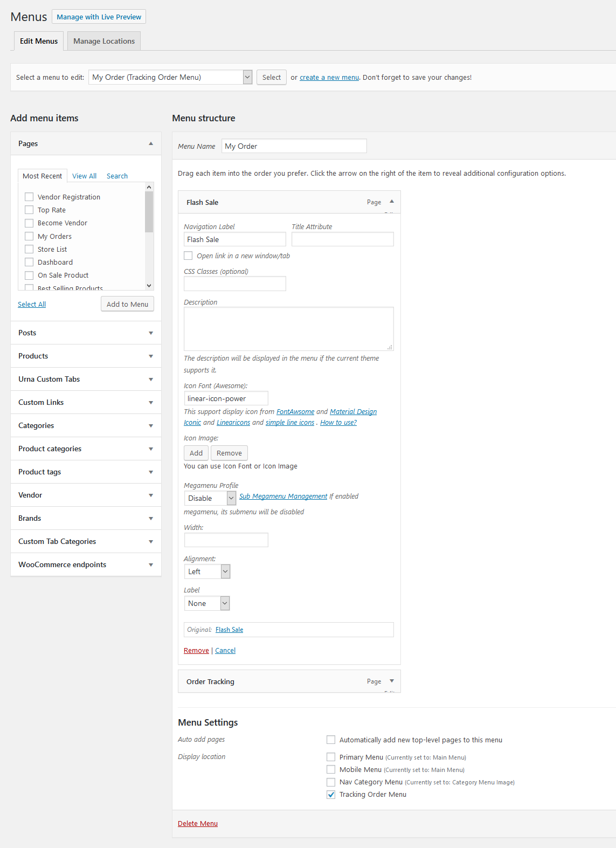The width and height of the screenshot is (616, 848).
Task: Expand the Categories panel
Action: click(86, 425)
